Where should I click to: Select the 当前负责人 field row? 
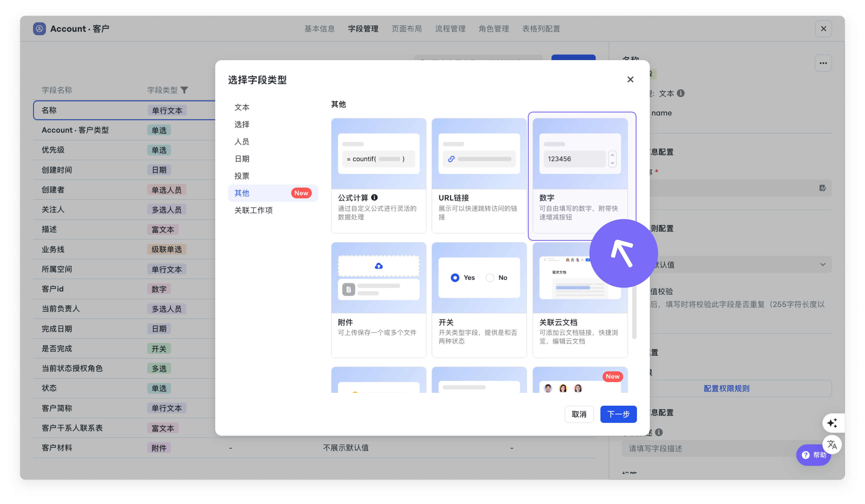pyautogui.click(x=124, y=309)
